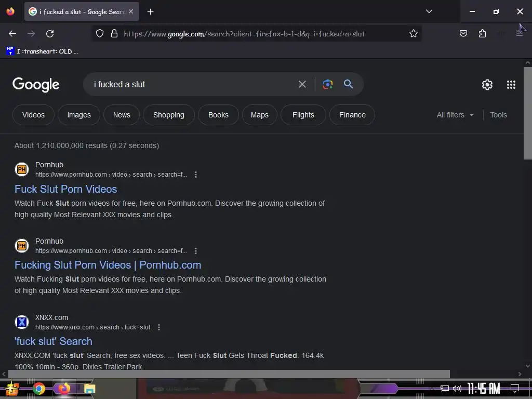Image resolution: width=532 pixels, height=399 pixels.
Task: Click the vertical page scrollbar thumb
Action: [x=528, y=113]
